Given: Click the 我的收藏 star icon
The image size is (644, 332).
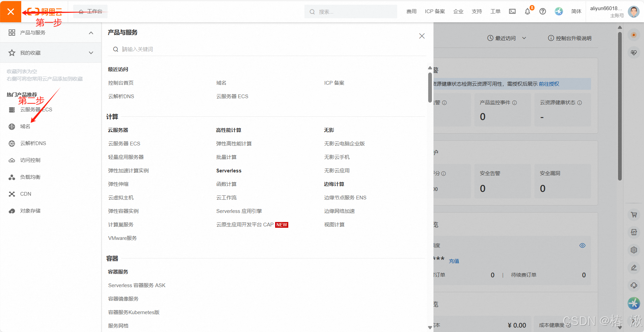Looking at the screenshot, I should (x=12, y=53).
